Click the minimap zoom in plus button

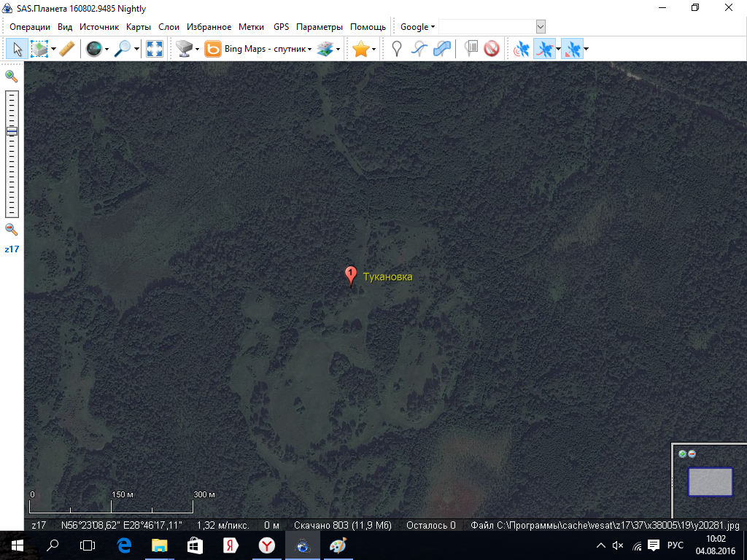pyautogui.click(x=683, y=454)
